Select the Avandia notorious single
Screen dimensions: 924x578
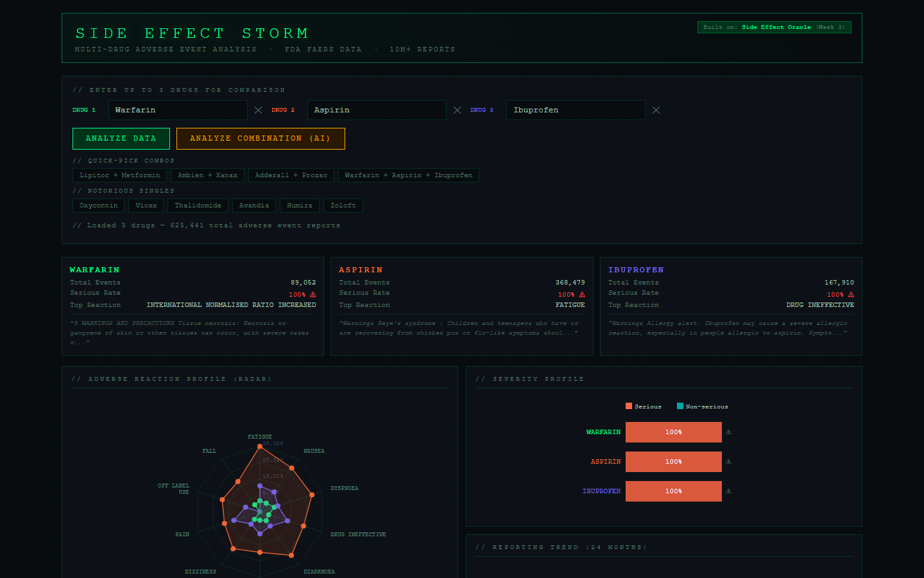pyautogui.click(x=254, y=206)
